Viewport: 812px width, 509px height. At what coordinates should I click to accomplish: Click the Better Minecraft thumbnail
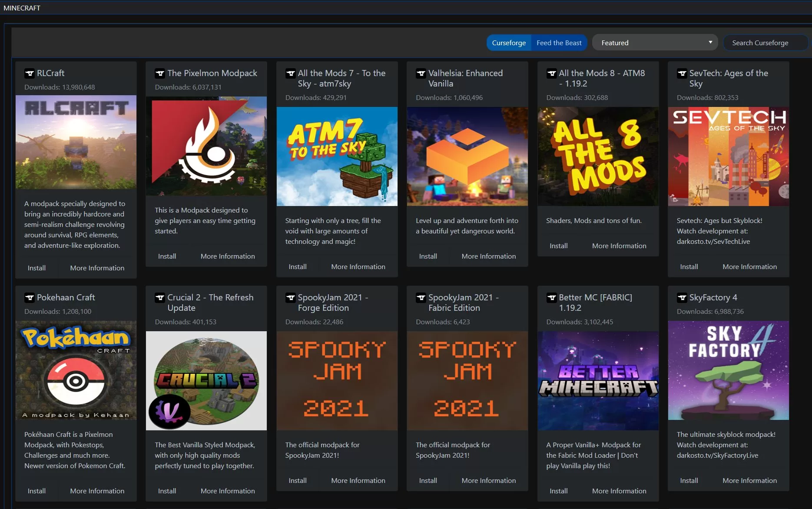coord(598,381)
